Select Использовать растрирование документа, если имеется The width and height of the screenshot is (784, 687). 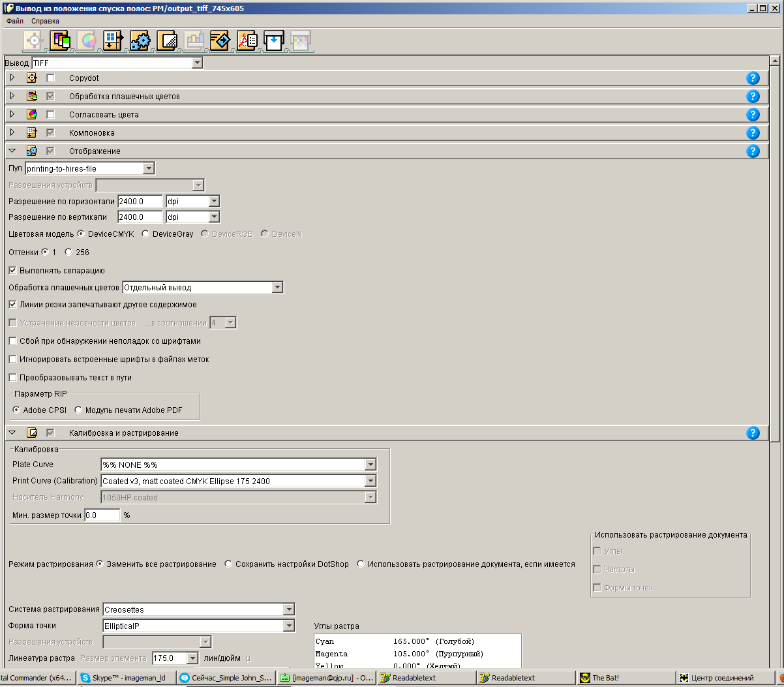(361, 564)
